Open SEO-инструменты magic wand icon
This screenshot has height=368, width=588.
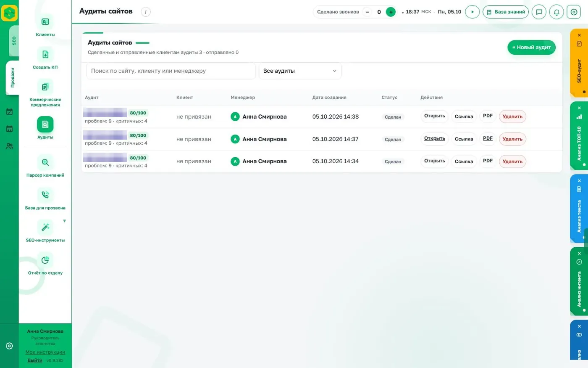[x=45, y=228]
